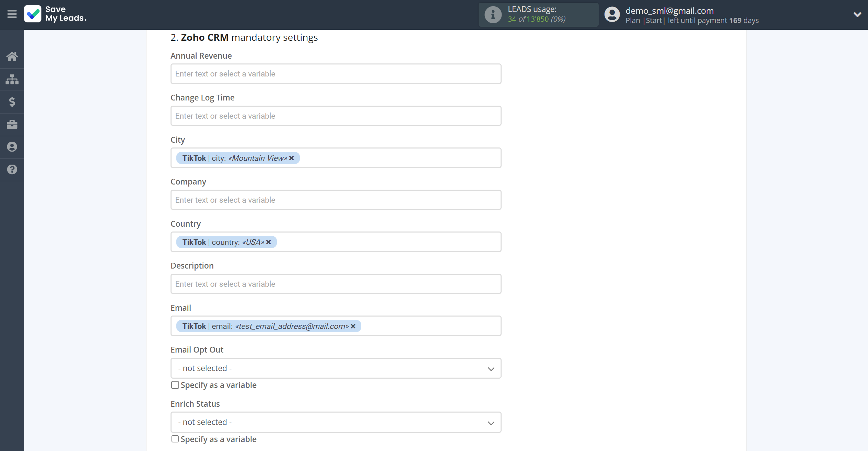Remove the TikTok email variable tag
868x451 pixels.
pyautogui.click(x=353, y=326)
